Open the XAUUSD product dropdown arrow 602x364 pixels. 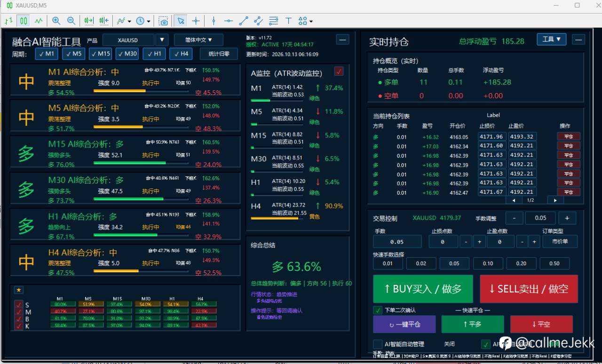click(x=162, y=40)
